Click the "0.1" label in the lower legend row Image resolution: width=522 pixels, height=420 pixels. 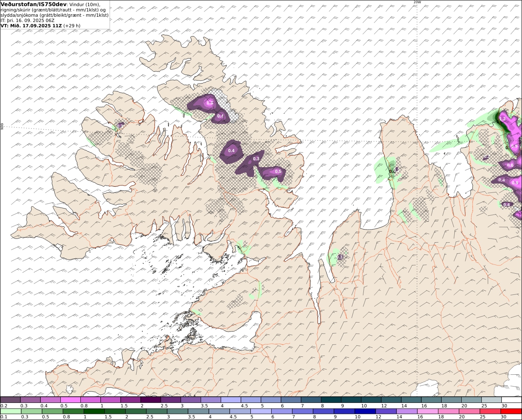click(4, 417)
